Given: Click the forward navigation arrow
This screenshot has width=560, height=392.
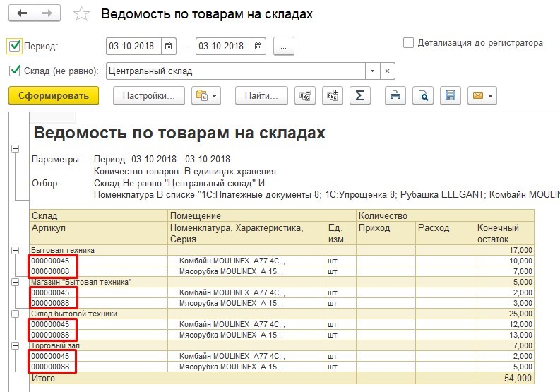Looking at the screenshot, I should [x=47, y=13].
